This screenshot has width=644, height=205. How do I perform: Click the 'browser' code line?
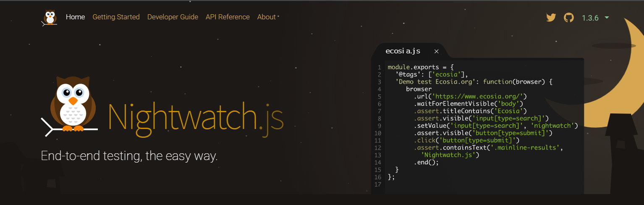coord(419,89)
